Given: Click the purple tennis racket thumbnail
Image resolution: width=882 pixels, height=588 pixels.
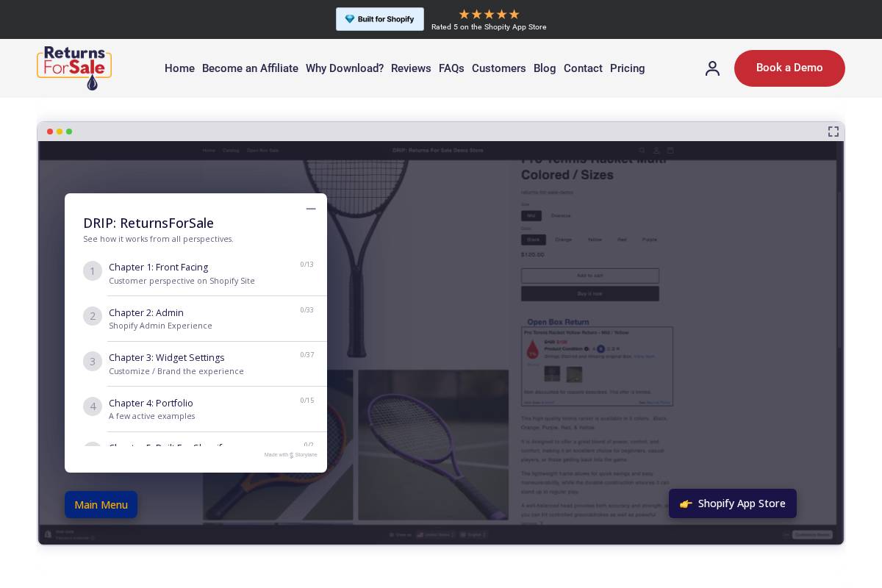Looking at the screenshot, I should coord(434,445).
